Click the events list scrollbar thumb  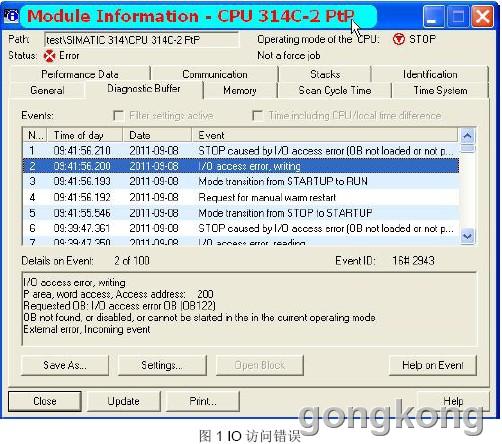pos(467,148)
